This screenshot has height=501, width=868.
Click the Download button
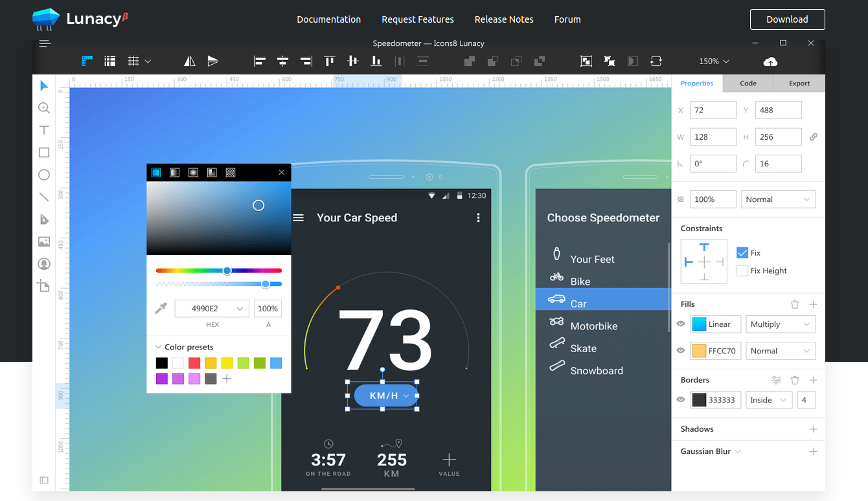pyautogui.click(x=787, y=19)
